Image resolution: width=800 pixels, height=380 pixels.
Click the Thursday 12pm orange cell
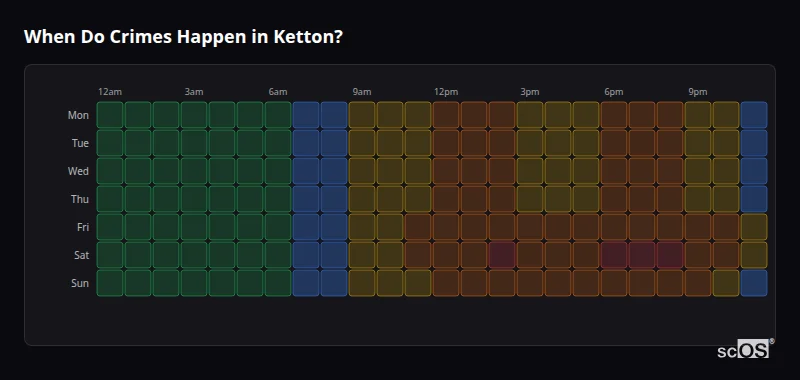click(x=446, y=199)
